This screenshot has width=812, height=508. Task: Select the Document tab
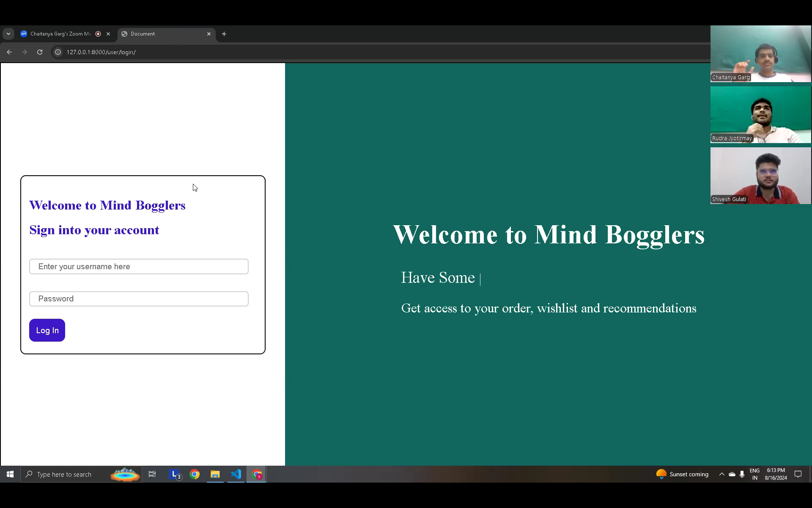point(163,34)
